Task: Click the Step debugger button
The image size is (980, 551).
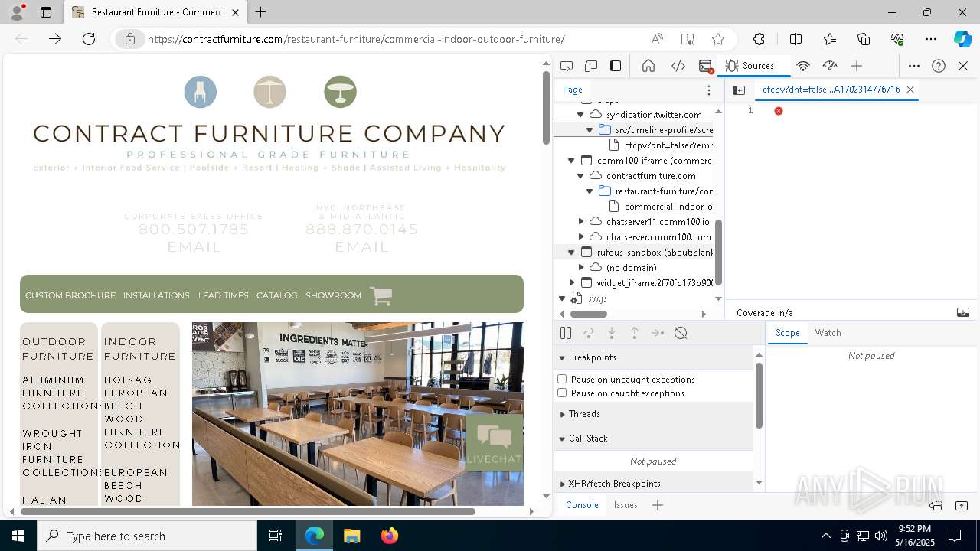Action: coord(658,333)
